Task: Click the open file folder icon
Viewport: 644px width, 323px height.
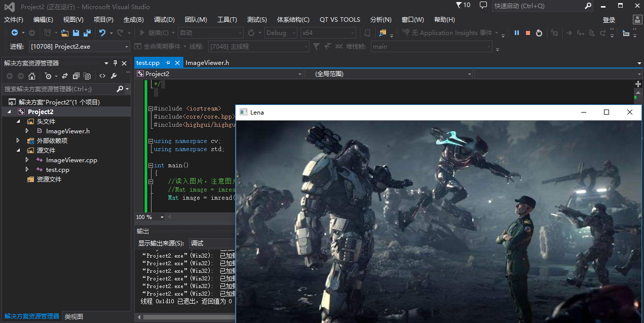Action: click(64, 32)
